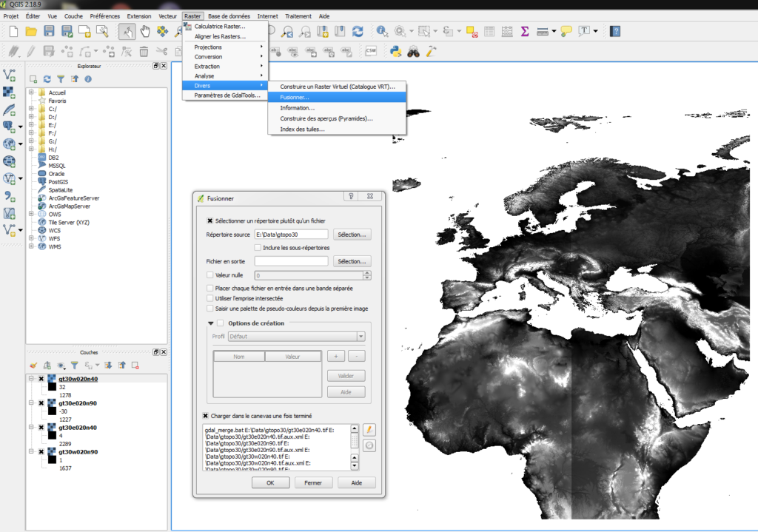Click the Map tips icon

pos(566,31)
